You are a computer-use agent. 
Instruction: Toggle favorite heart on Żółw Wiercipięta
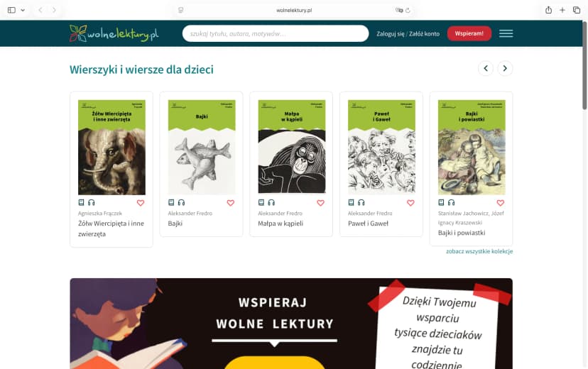point(141,203)
